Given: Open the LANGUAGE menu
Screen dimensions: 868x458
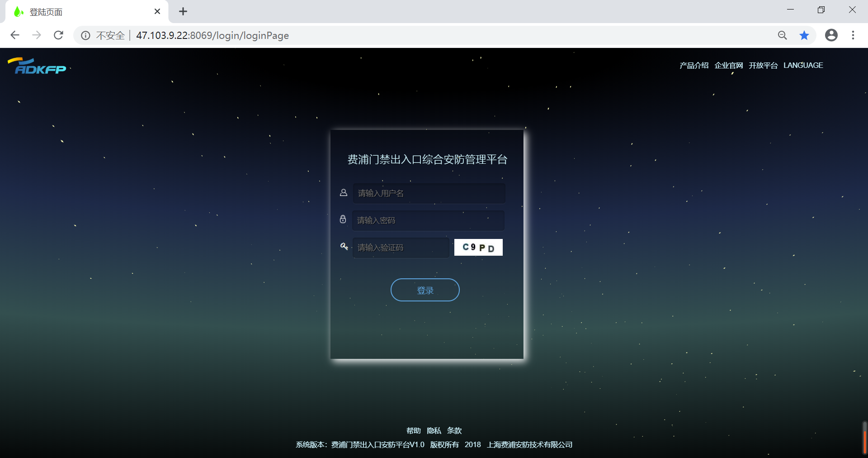Looking at the screenshot, I should coord(803,65).
